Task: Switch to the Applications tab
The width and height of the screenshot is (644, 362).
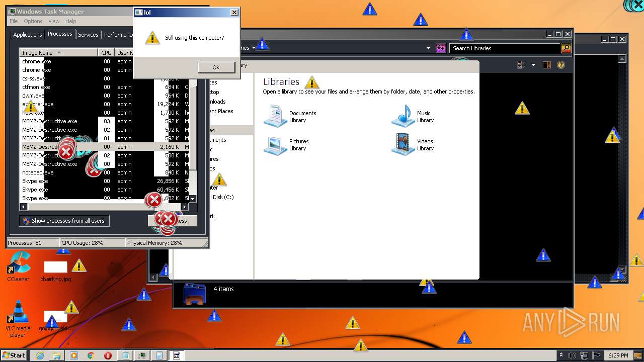Action: [27, 35]
